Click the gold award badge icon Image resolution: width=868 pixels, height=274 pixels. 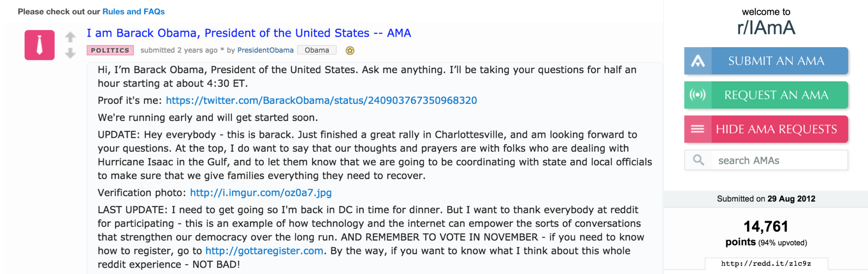click(x=350, y=50)
